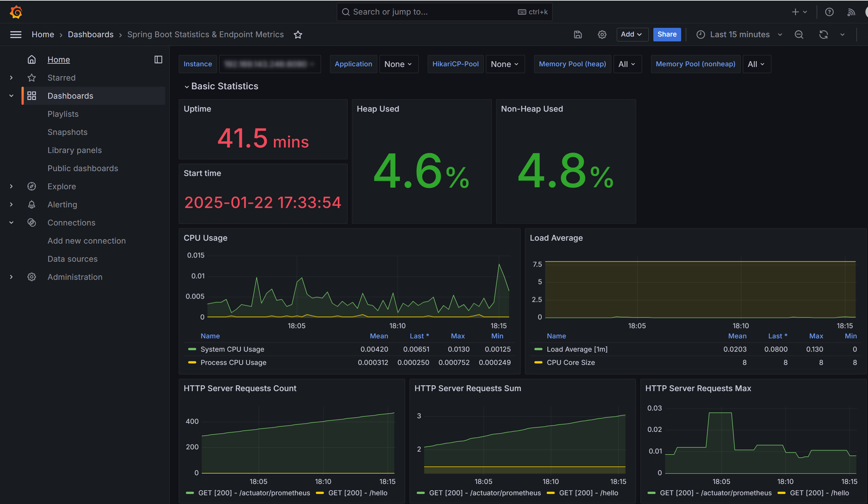Toggle the sidebar dock icon

click(158, 60)
